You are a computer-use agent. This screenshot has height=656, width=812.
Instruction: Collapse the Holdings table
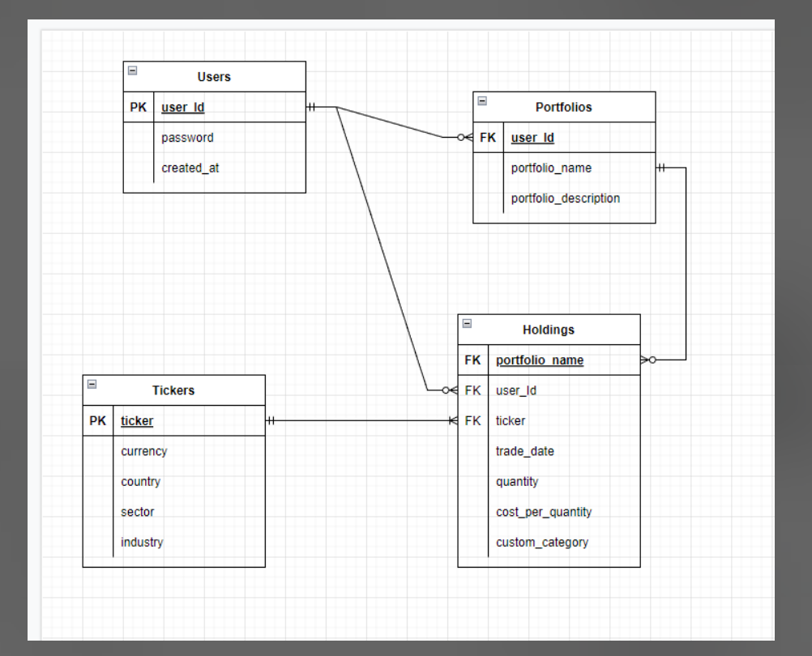point(467,323)
